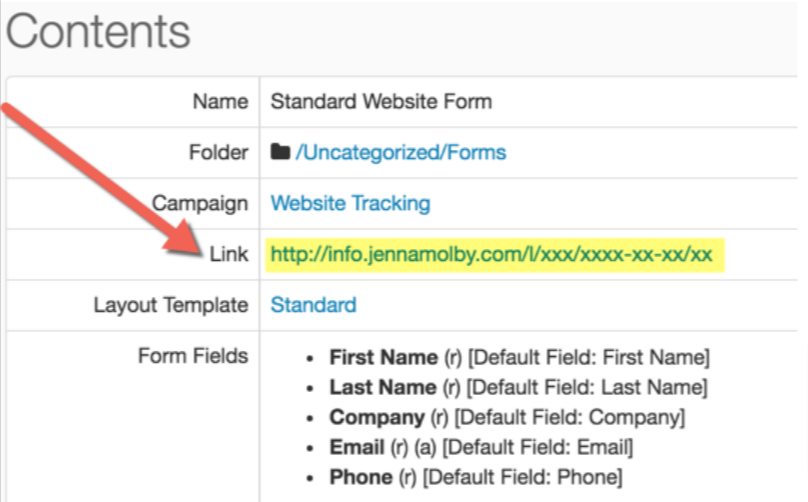The width and height of the screenshot is (808, 502).
Task: Click the Link row label
Action: pyautogui.click(x=230, y=255)
